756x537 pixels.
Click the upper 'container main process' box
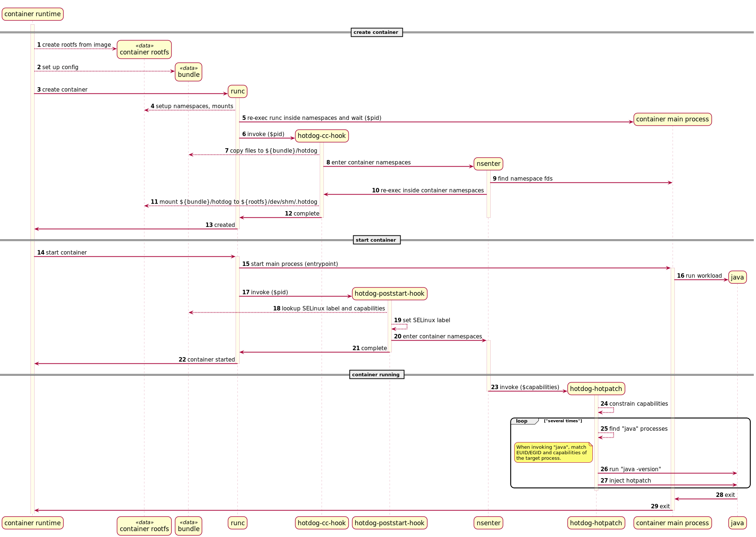[x=672, y=119]
